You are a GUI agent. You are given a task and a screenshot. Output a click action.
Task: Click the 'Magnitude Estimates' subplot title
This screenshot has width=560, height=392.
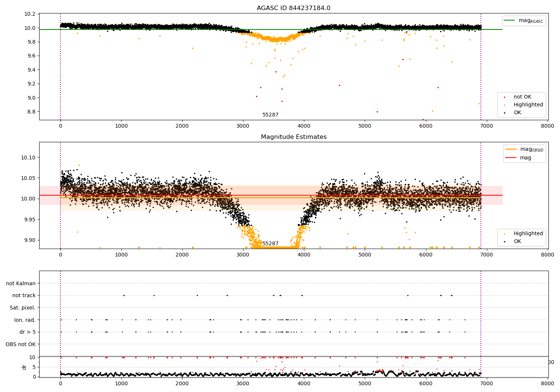point(293,137)
